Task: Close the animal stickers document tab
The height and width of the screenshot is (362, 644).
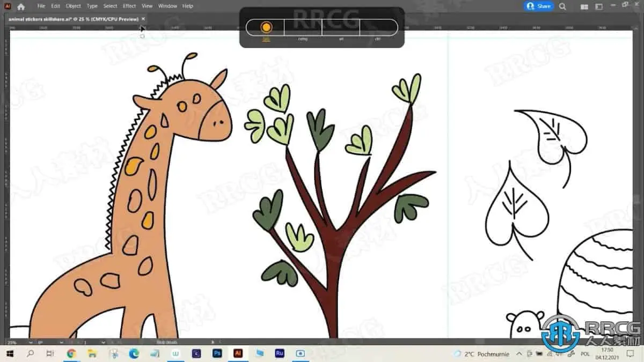Action: [143, 19]
